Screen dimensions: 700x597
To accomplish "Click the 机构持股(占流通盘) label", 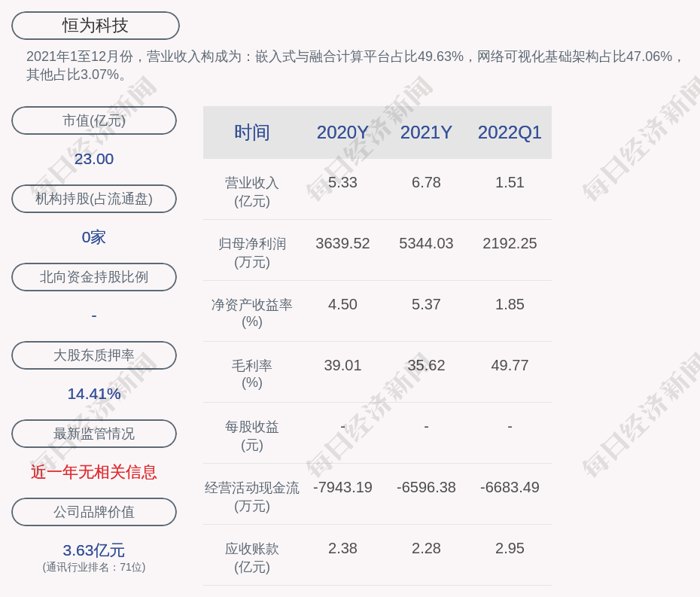I will tap(94, 199).
